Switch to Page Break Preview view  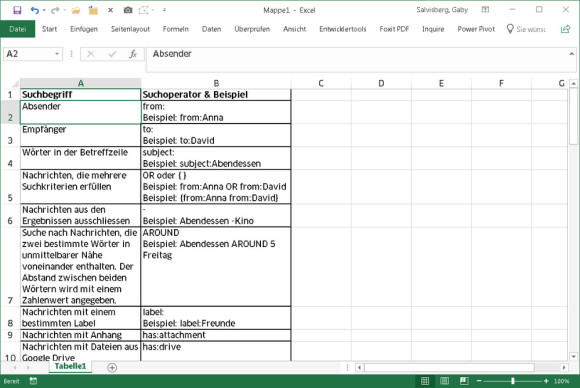(x=464, y=381)
